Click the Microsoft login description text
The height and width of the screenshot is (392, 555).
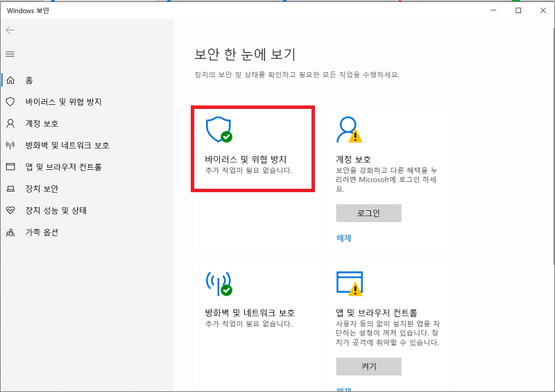[386, 180]
